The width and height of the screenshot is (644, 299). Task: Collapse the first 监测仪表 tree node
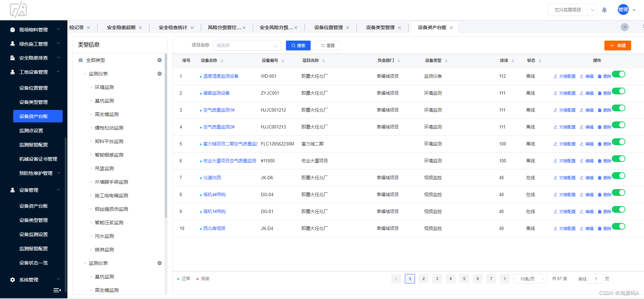point(160,74)
